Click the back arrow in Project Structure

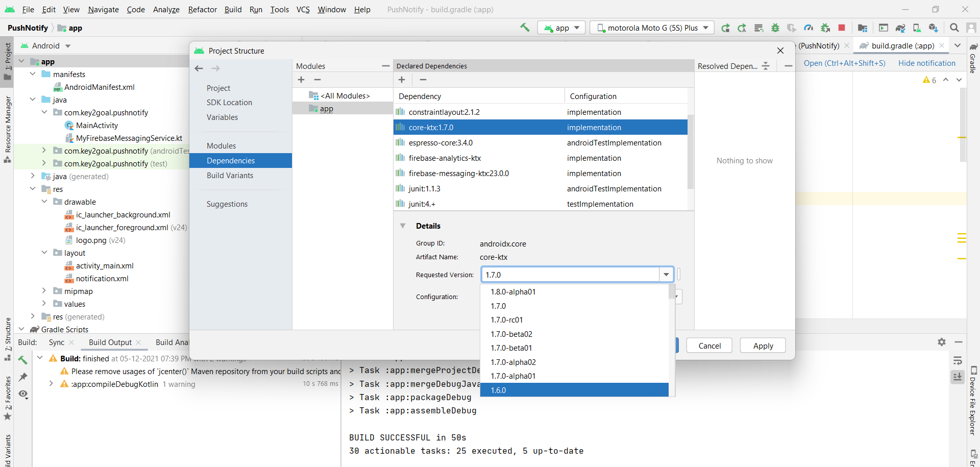click(x=199, y=68)
